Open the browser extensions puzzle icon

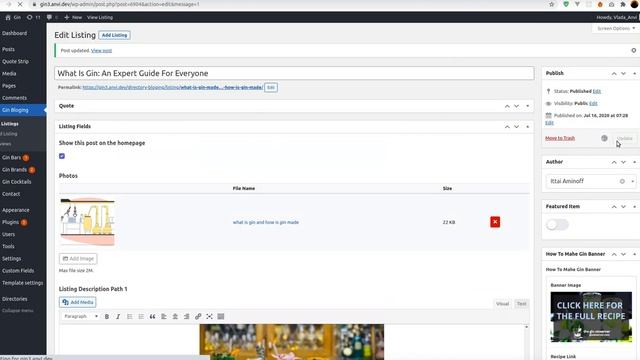[x=623, y=4]
